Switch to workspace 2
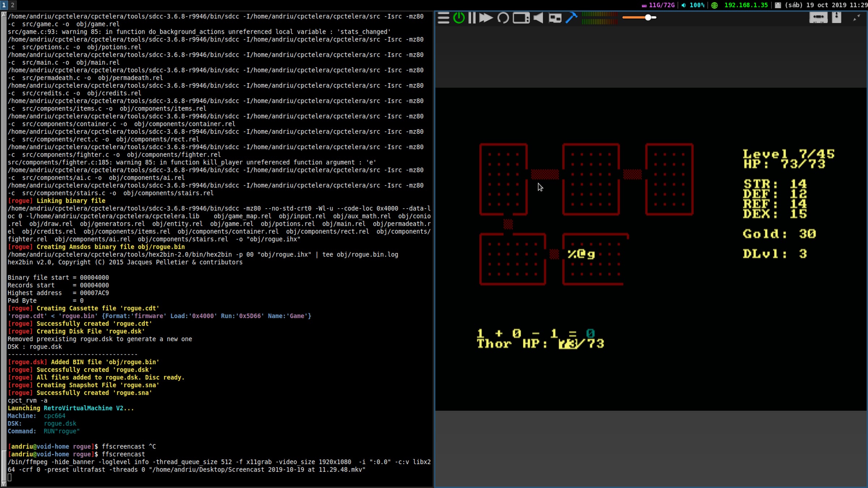The image size is (868, 488). click(x=13, y=5)
